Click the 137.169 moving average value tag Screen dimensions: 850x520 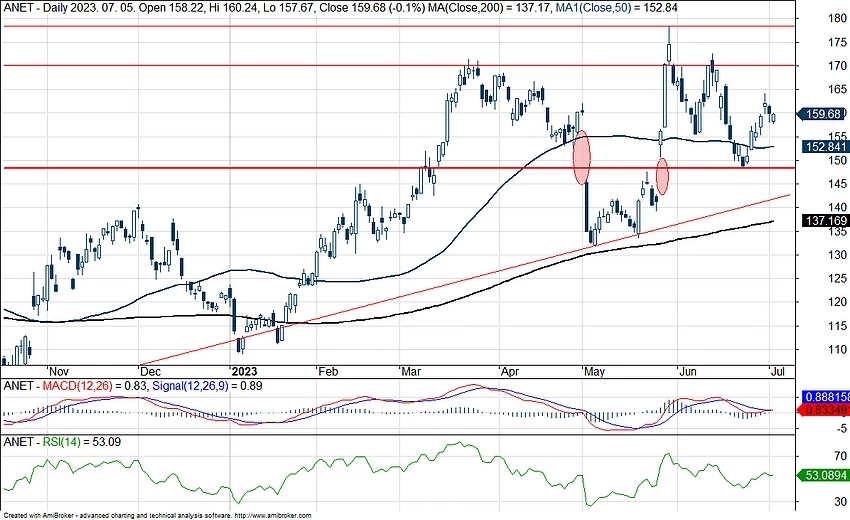coord(825,221)
